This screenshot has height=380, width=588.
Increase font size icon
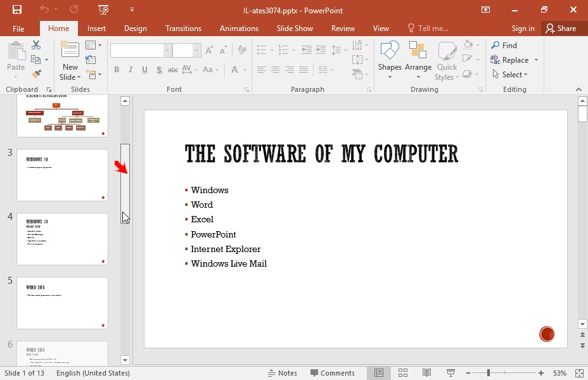(209, 50)
